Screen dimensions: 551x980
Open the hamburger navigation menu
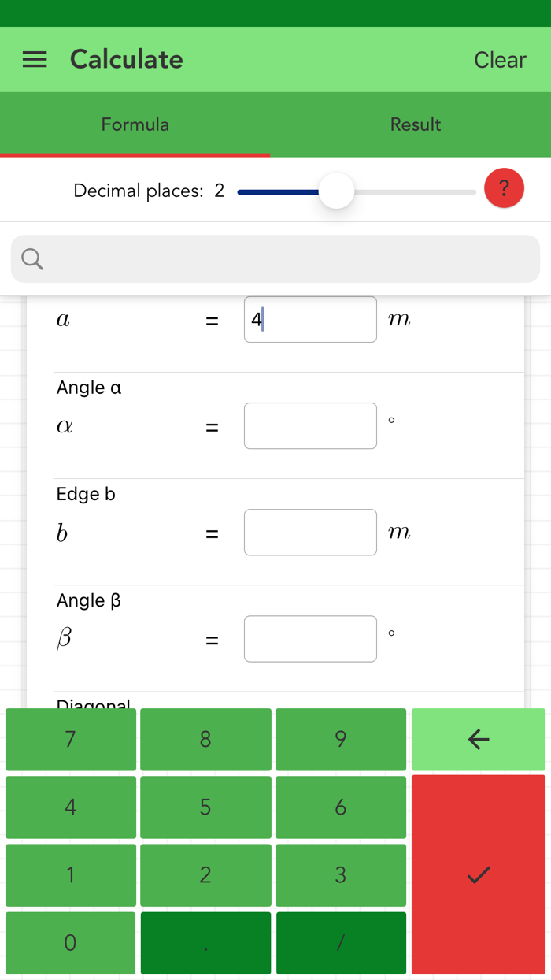point(34,59)
